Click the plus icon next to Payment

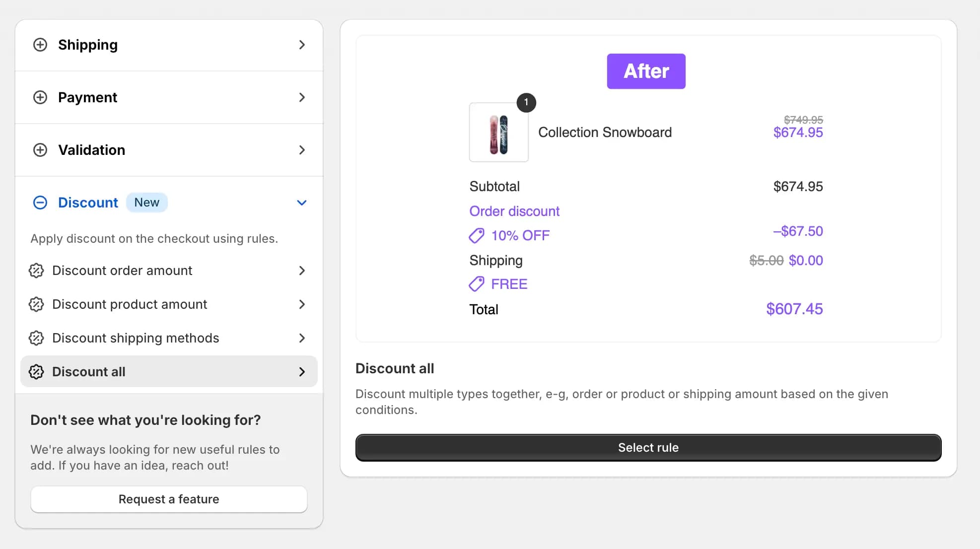click(40, 97)
